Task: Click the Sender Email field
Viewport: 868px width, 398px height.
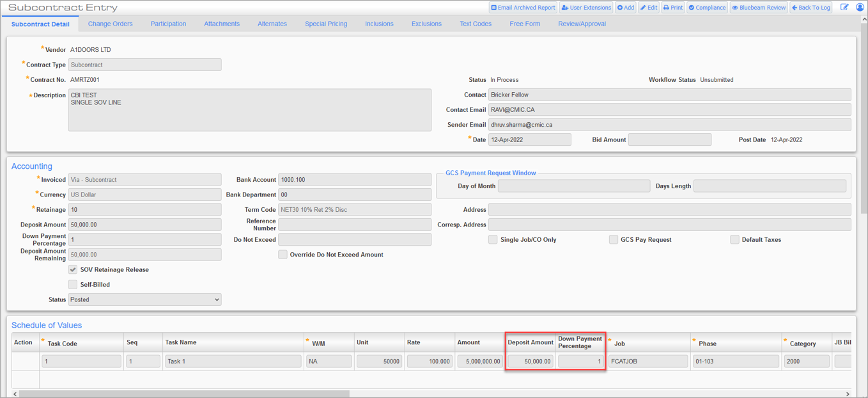Action: click(x=670, y=125)
